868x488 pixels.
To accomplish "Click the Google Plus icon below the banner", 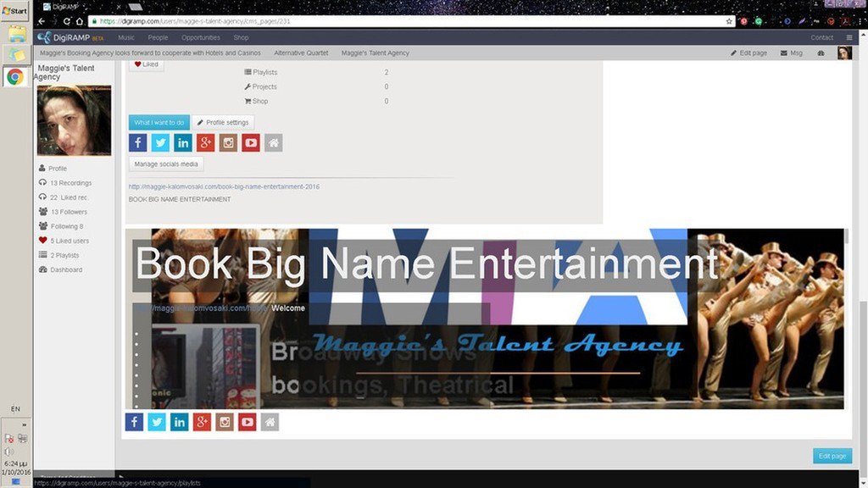I will pyautogui.click(x=202, y=422).
